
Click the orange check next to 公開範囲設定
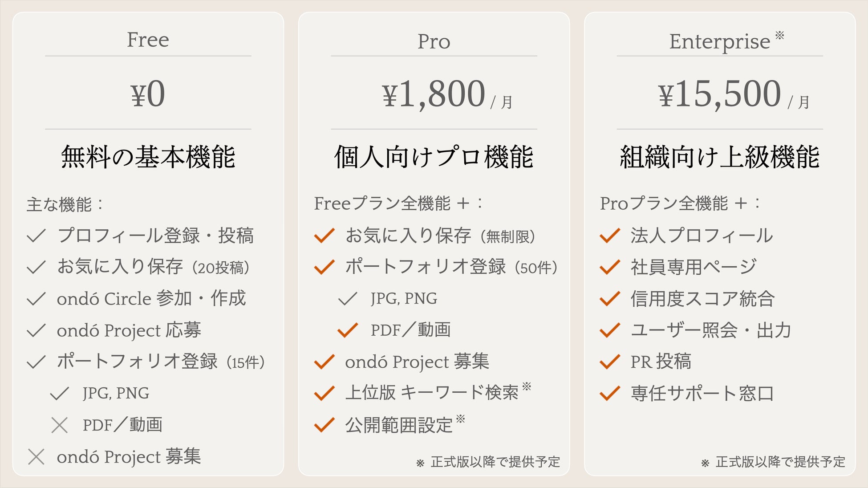324,425
